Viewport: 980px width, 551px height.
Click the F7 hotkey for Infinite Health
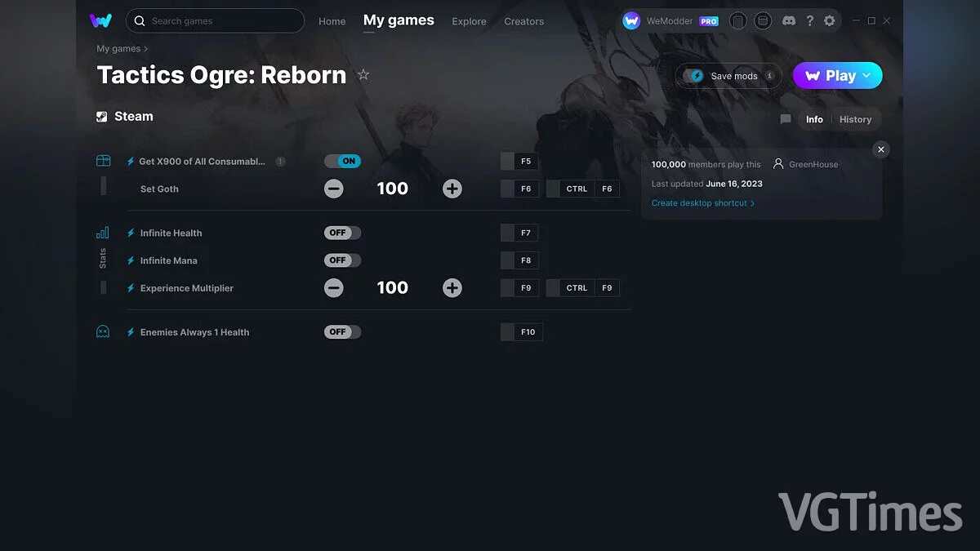[519, 233]
